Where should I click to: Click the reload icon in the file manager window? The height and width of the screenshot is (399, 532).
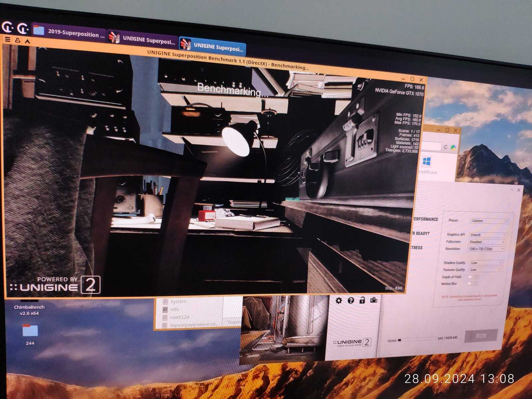click(445, 147)
